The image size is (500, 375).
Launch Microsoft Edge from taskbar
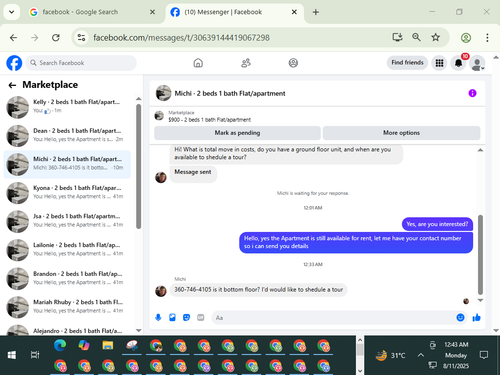pyautogui.click(x=60, y=345)
